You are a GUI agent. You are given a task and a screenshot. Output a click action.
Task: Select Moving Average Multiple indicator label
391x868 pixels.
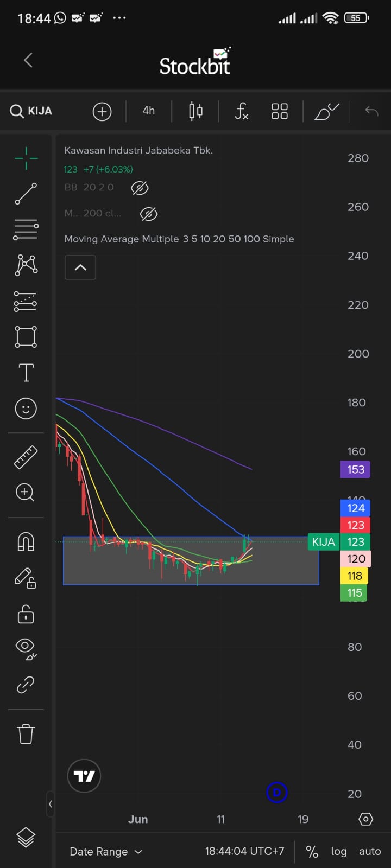[179, 239]
